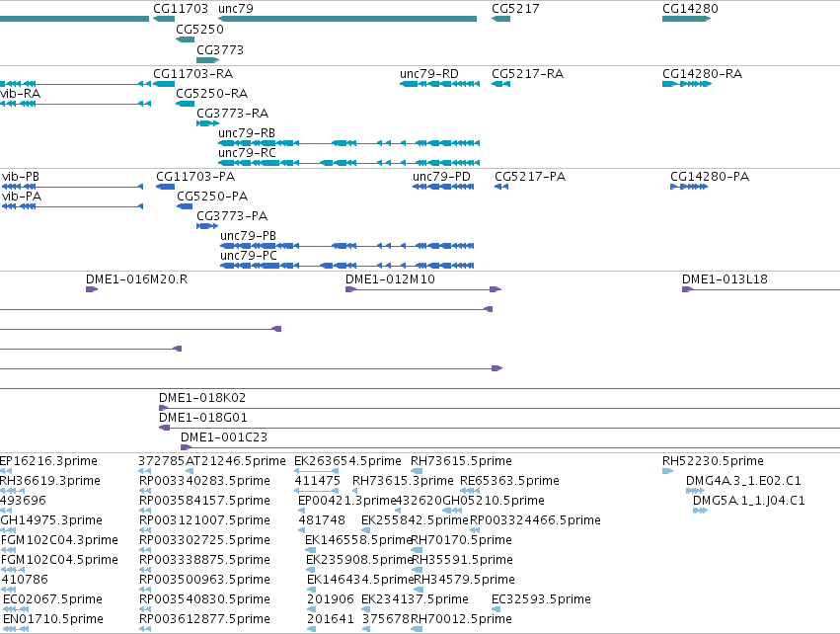Click the EC32593.5prime EST arrow
The width and height of the screenshot is (840, 634).
click(496, 609)
